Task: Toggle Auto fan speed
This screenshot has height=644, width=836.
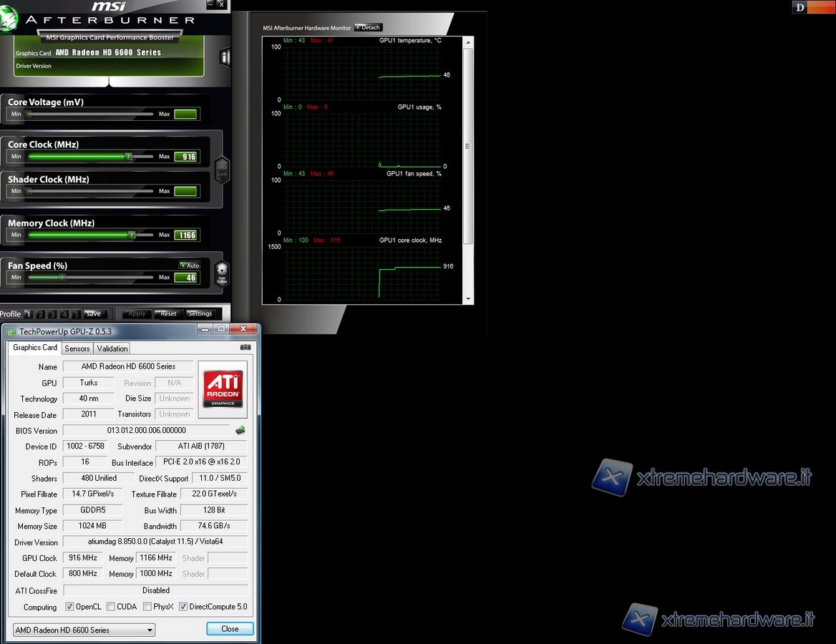Action: click(190, 265)
